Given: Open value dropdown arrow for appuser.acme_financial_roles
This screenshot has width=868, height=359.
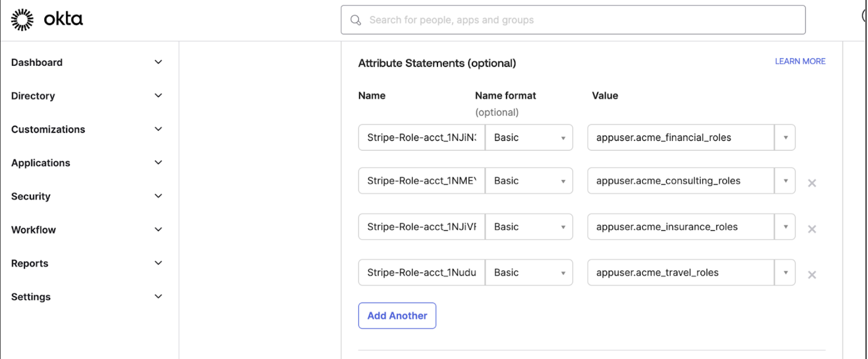Looking at the screenshot, I should click(785, 138).
